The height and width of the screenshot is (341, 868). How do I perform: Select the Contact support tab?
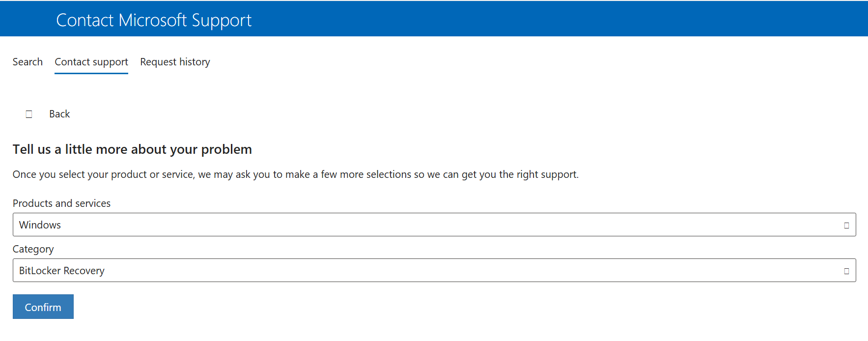[x=91, y=62]
